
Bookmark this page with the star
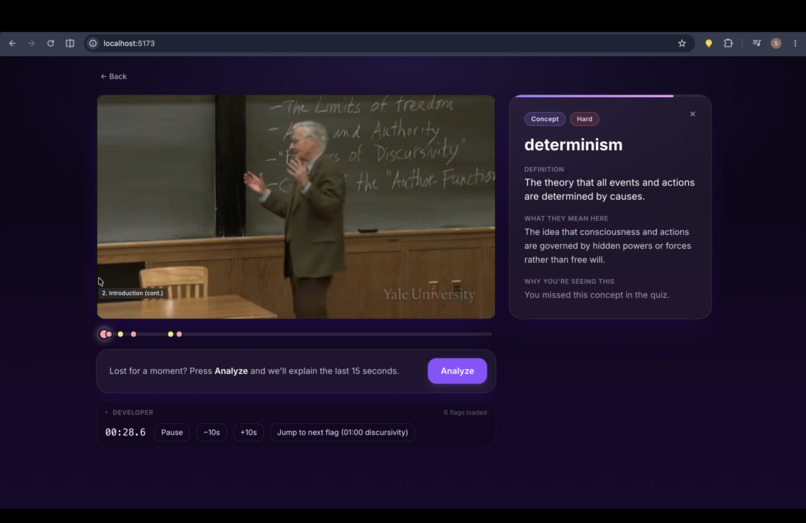[x=682, y=43]
